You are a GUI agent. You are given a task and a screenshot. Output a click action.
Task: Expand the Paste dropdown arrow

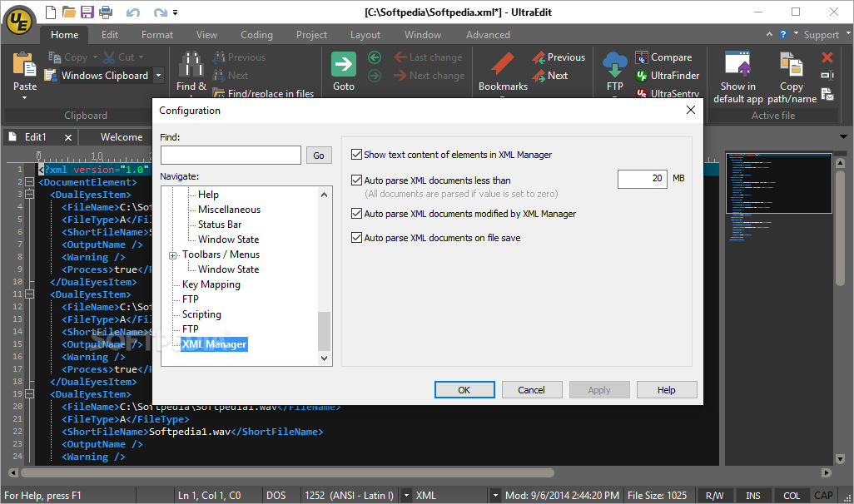(24, 98)
